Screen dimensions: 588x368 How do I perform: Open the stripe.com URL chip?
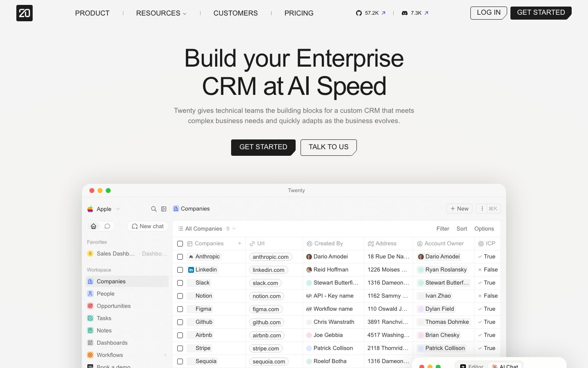[x=266, y=348]
